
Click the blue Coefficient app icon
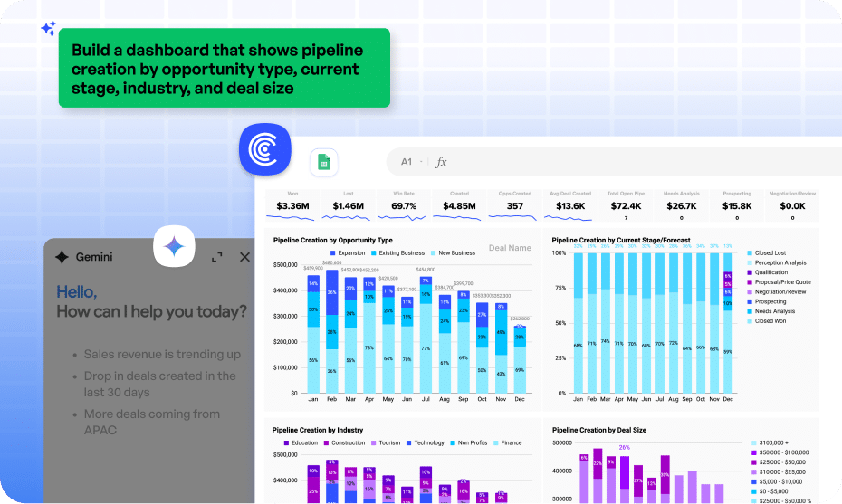point(264,150)
